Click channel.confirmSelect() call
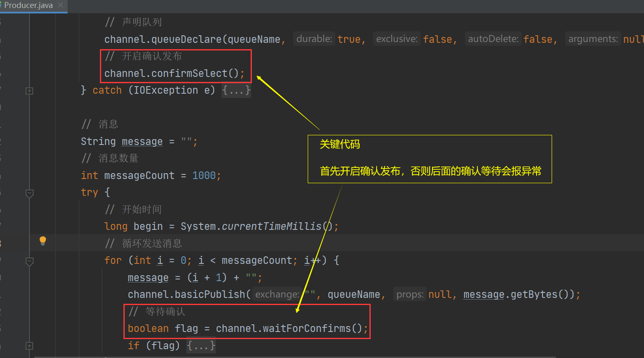The image size is (644, 358). tap(174, 74)
